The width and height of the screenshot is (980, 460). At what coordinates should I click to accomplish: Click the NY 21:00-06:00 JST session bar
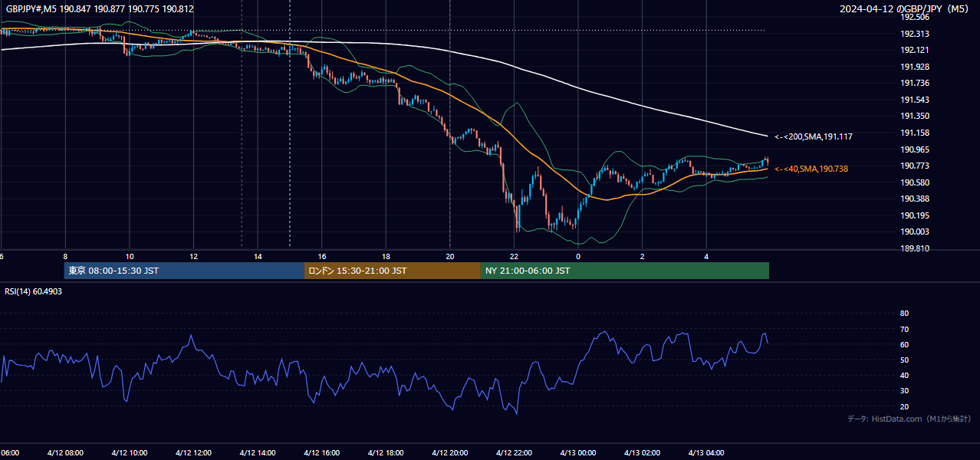(625, 271)
